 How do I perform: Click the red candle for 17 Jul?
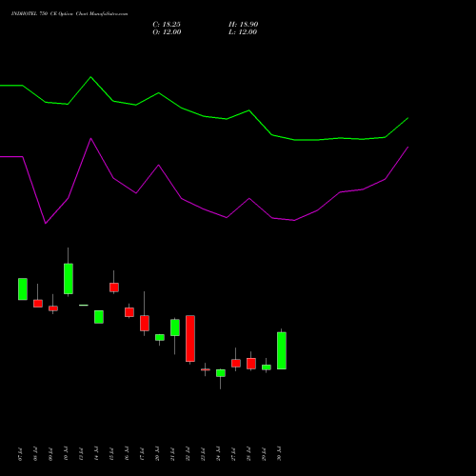tap(145, 323)
